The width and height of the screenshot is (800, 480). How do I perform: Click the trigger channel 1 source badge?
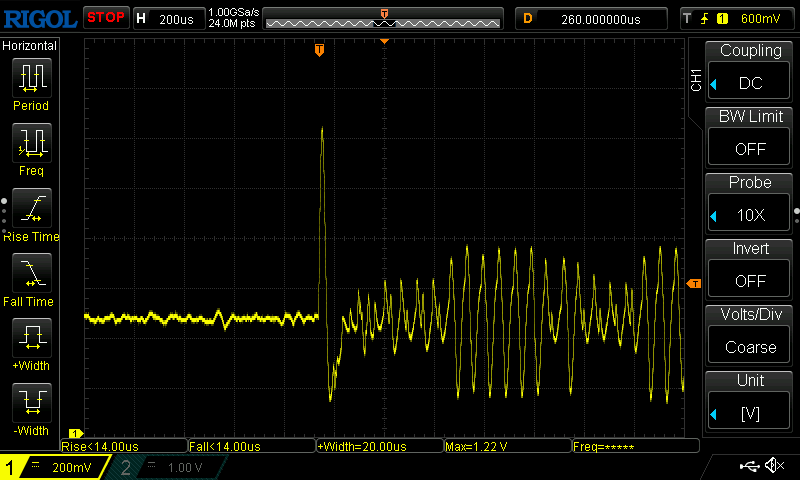pos(722,19)
